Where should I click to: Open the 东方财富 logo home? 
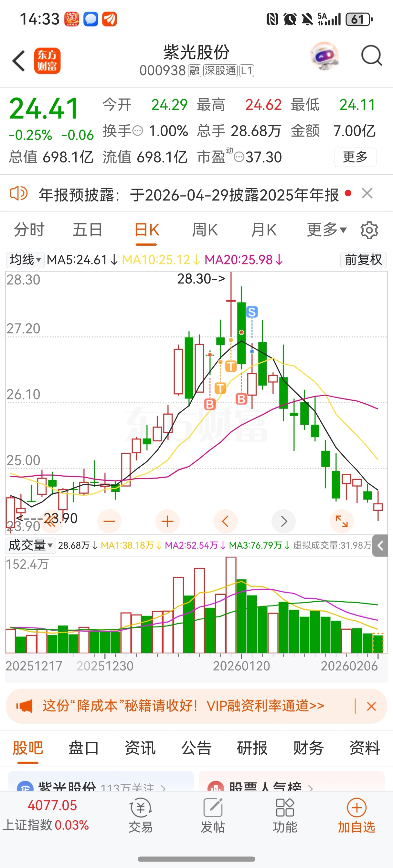(x=47, y=61)
